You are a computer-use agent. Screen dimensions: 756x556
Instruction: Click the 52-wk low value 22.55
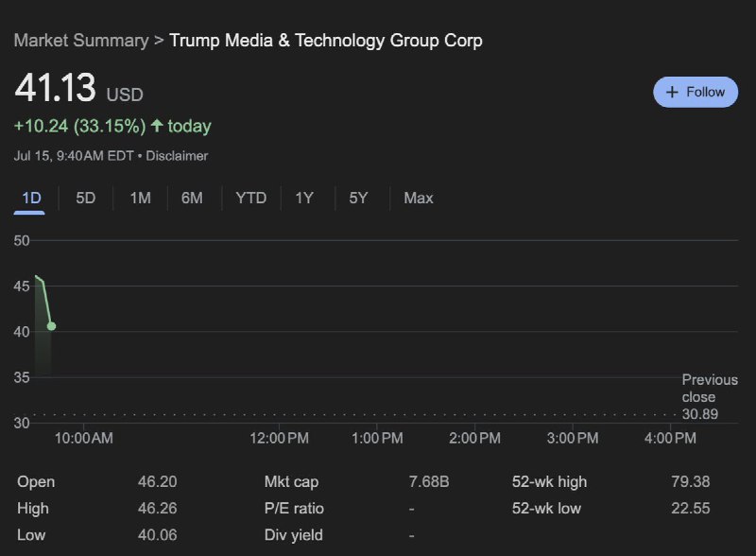(691, 508)
